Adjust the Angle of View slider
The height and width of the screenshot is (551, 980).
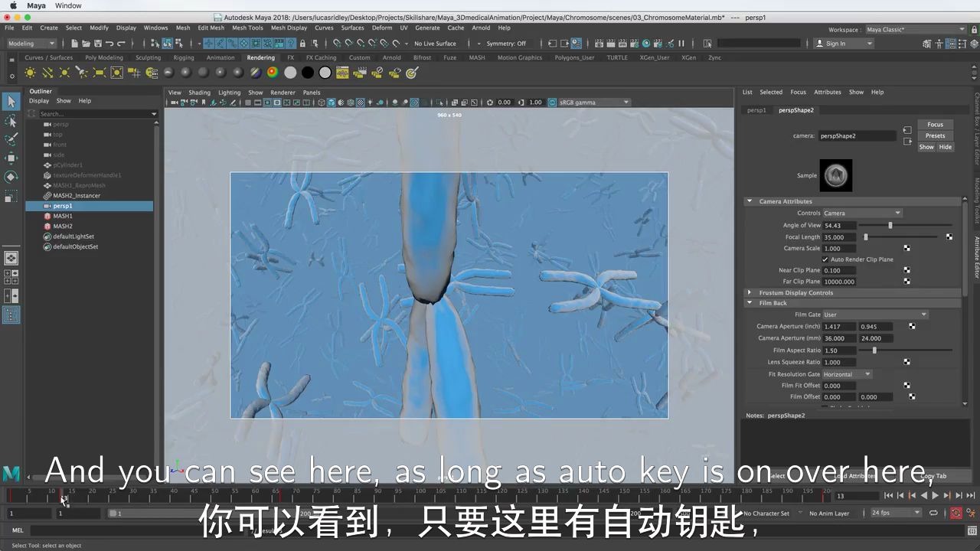(x=890, y=226)
